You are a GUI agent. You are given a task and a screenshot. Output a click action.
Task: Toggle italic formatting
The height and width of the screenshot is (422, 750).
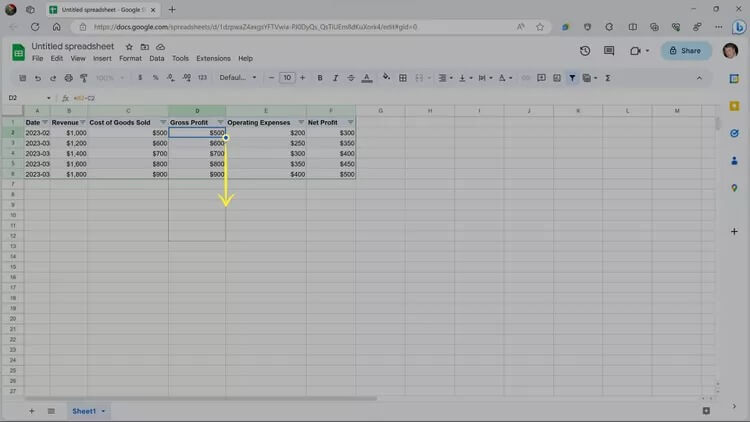(335, 78)
